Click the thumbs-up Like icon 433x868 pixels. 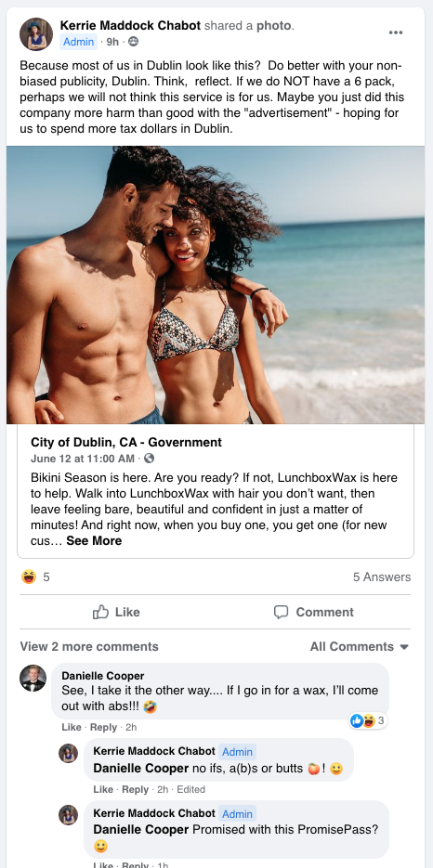tap(100, 612)
